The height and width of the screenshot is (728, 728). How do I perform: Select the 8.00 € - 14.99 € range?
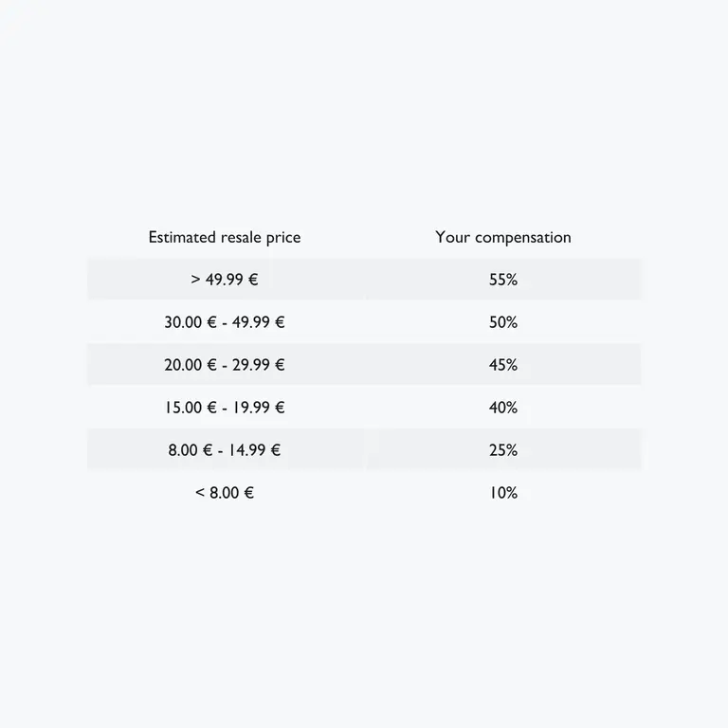(225, 450)
